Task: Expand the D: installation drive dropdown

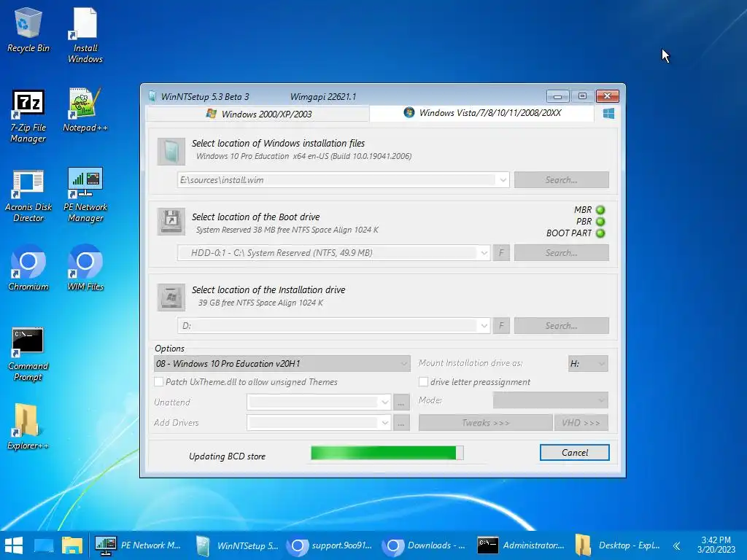Action: pos(484,326)
